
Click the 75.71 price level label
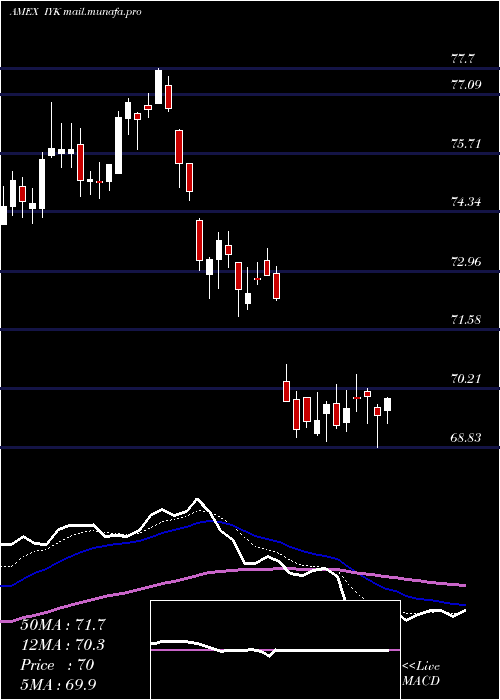[x=467, y=144]
